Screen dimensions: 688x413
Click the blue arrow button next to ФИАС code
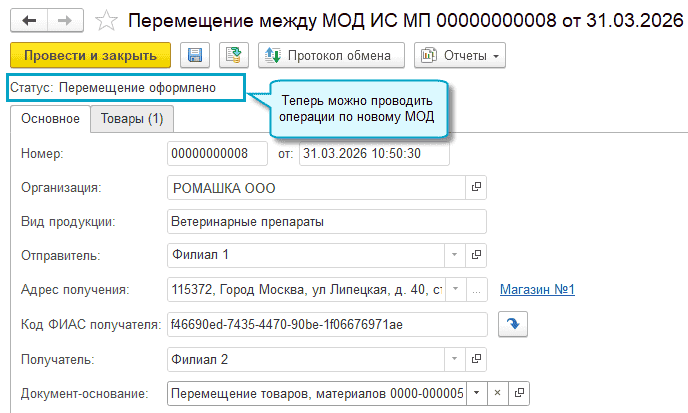[513, 324]
